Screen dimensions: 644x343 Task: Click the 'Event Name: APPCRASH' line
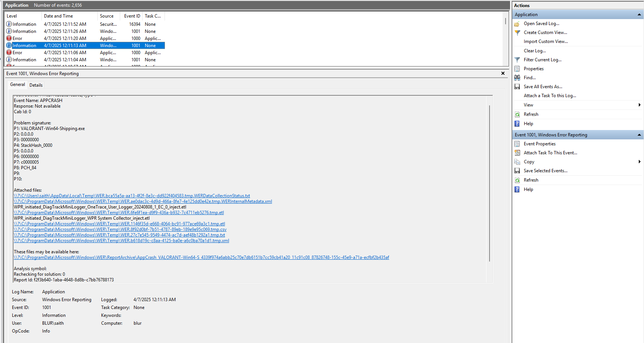[38, 101]
